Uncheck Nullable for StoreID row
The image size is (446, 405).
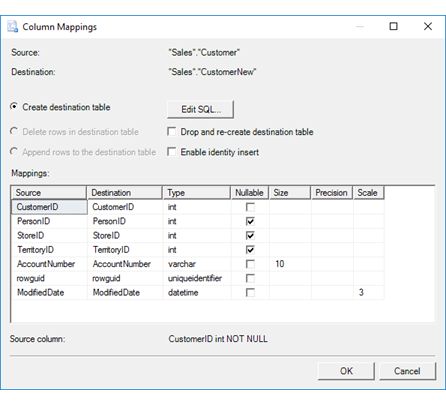[250, 236]
